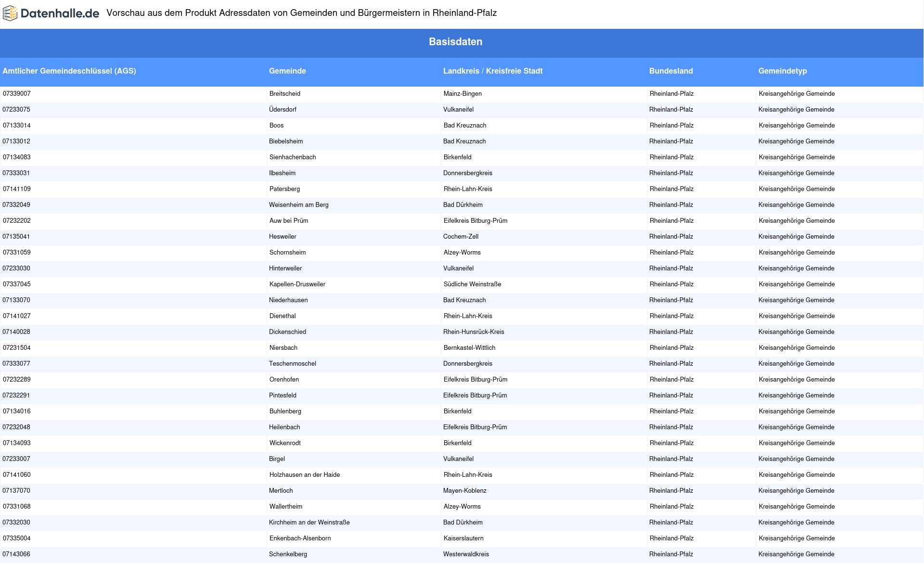Click the Teschenmoschel cell
Image resolution: width=924 pixels, height=563 pixels.
[x=354, y=364]
